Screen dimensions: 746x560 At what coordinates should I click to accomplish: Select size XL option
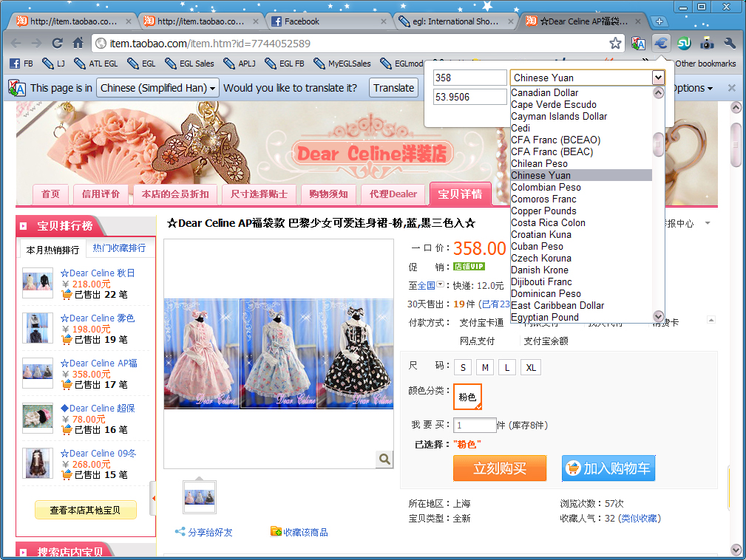tap(531, 367)
